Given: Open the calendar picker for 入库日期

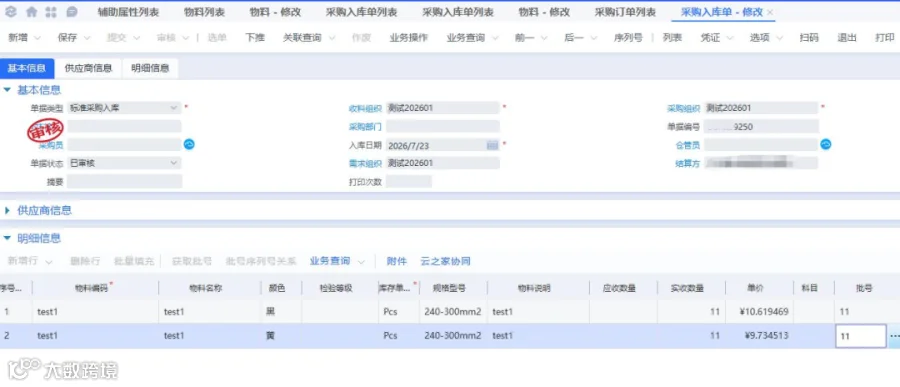Looking at the screenshot, I should (x=492, y=145).
